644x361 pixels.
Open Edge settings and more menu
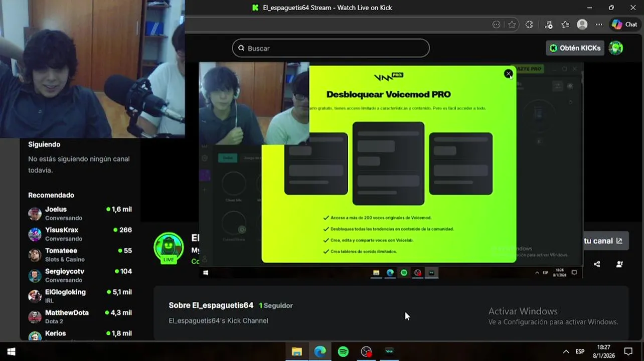click(599, 25)
